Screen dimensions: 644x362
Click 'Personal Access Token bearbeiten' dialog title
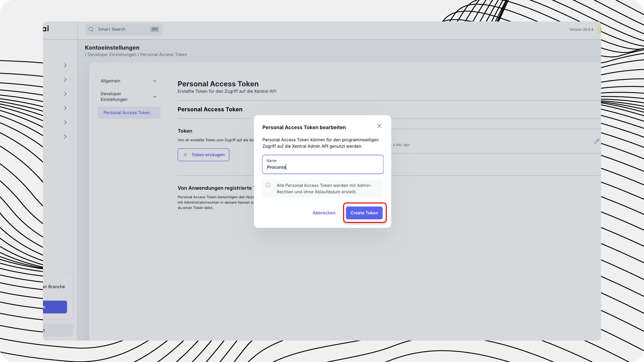tap(304, 127)
